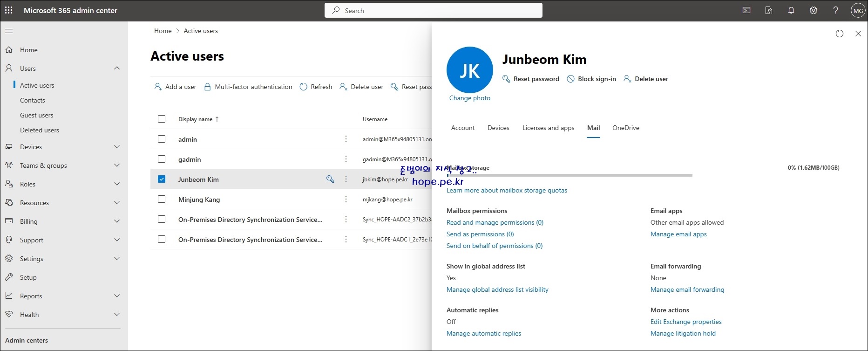The height and width of the screenshot is (351, 868).
Task: Open the MG account avatar
Action: click(858, 10)
